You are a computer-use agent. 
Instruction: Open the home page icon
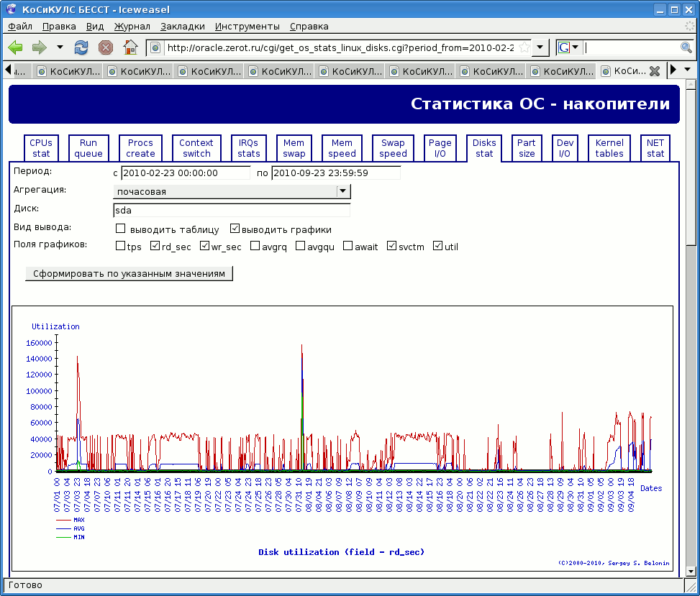[130, 47]
